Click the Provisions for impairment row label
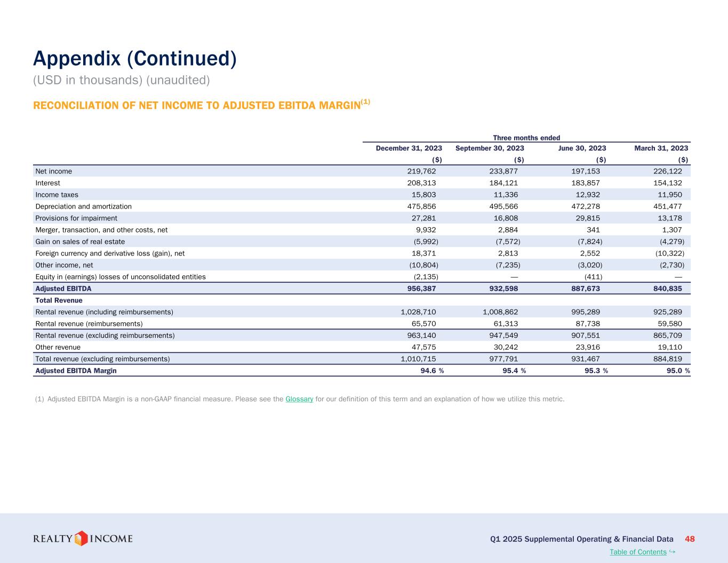The image size is (728, 563). (76, 218)
